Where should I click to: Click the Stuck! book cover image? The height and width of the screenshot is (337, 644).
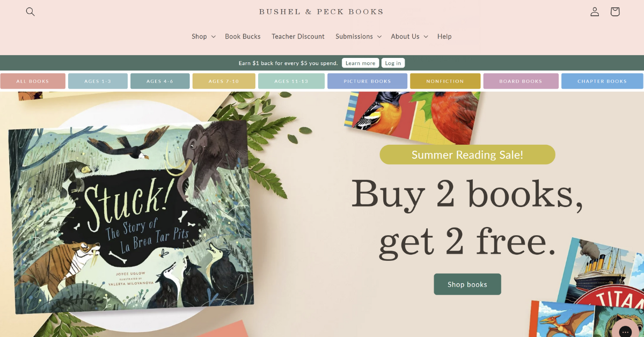(131, 218)
